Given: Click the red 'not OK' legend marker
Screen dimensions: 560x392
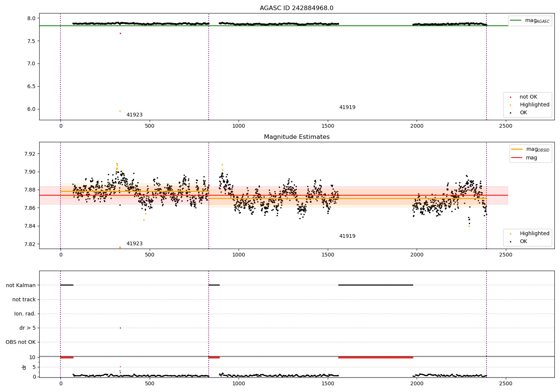Looking at the screenshot, I should click(510, 97).
